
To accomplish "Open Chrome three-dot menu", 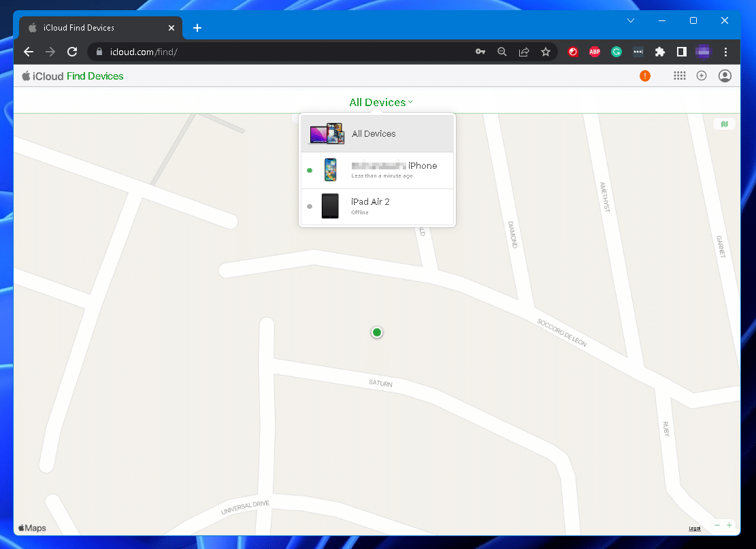I will 725,52.
